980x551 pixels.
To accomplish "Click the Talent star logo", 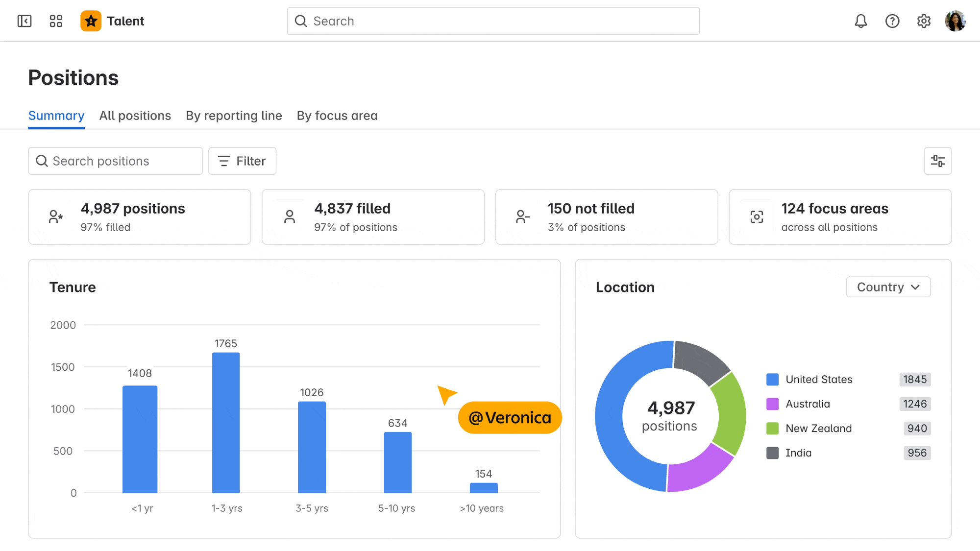I will click(91, 21).
